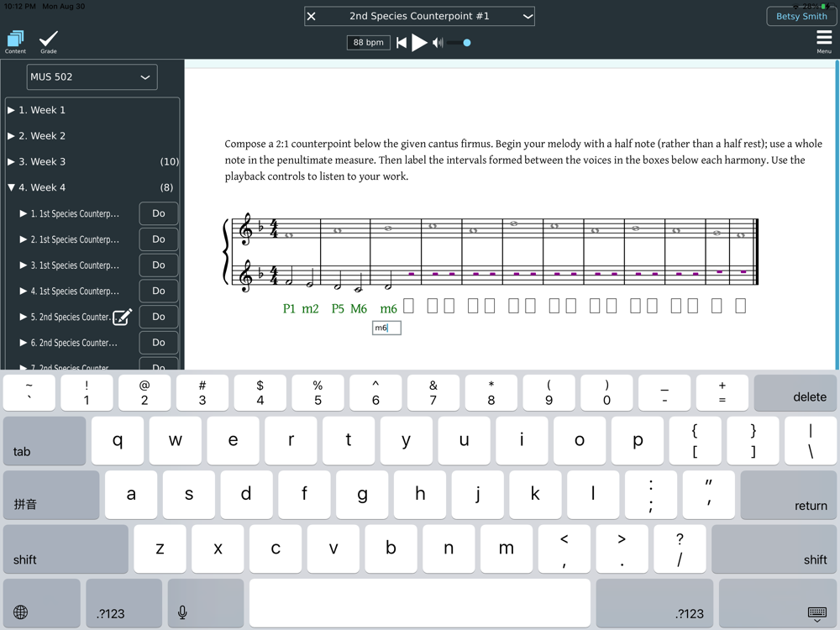Click the last empty interval box

point(740,306)
